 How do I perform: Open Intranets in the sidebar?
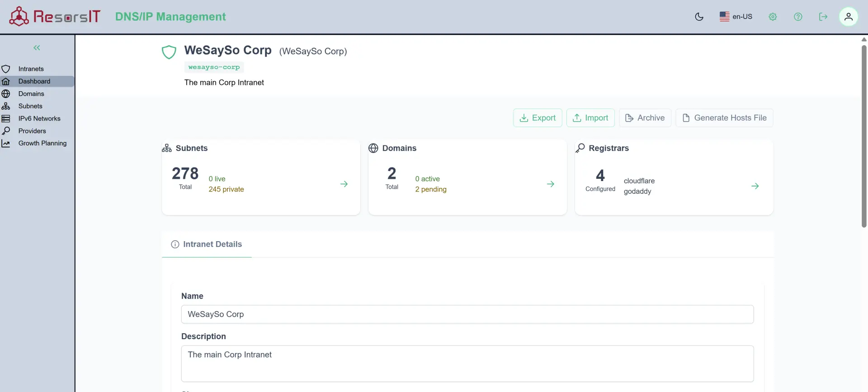31,69
